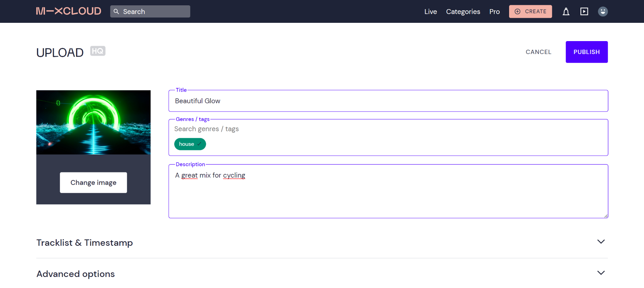Click the search magnifier icon
This screenshot has height=288, width=644.
pos(117,11)
